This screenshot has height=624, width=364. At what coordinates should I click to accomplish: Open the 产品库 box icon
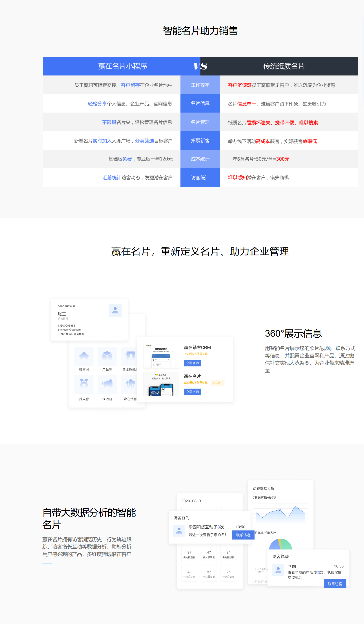(x=107, y=356)
